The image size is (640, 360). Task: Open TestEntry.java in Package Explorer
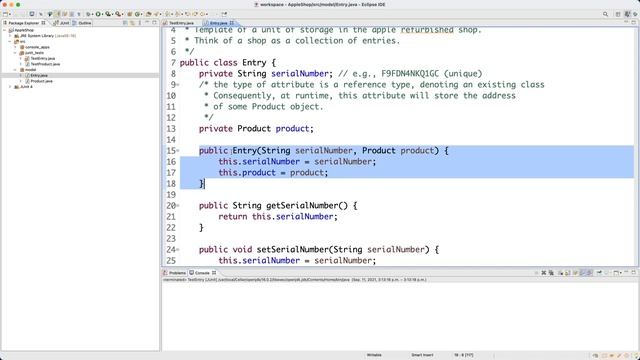click(40, 58)
